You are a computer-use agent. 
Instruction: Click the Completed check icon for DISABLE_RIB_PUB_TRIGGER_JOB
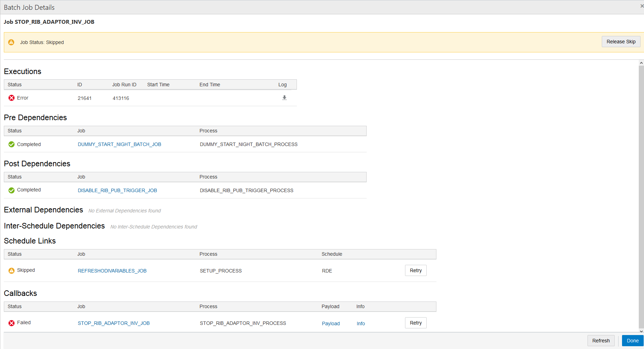12,190
